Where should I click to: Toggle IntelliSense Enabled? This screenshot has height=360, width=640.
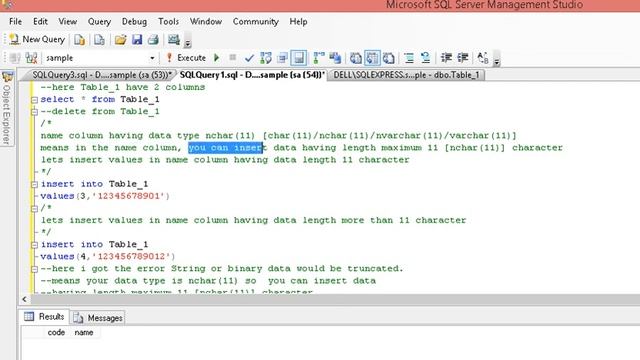pyautogui.click(x=299, y=58)
